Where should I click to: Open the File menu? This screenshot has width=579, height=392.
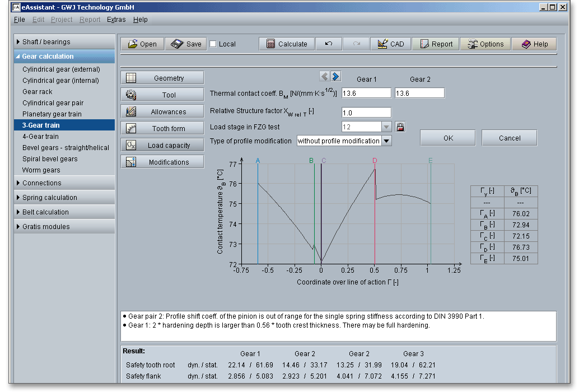[x=19, y=20]
